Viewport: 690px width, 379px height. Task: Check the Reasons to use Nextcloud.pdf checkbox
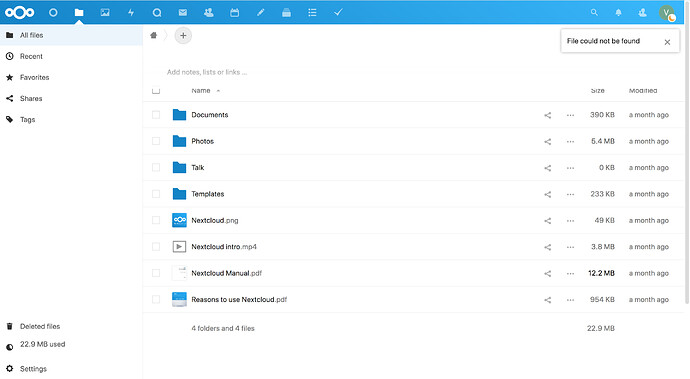click(x=156, y=299)
